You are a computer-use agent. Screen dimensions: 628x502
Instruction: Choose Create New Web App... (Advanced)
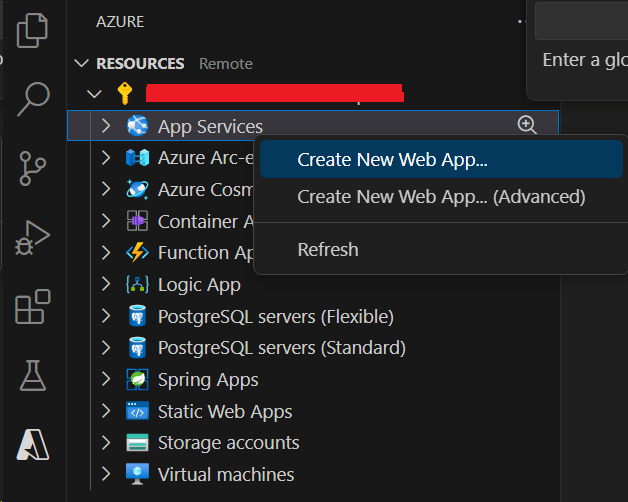click(x=441, y=197)
